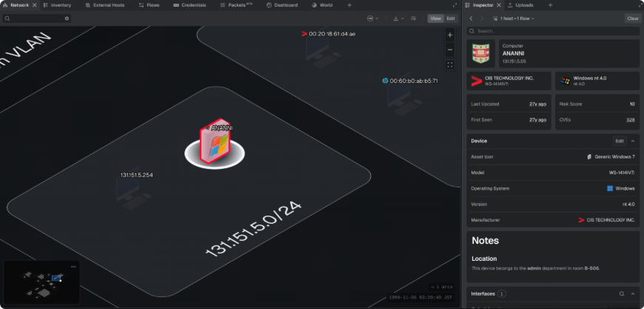Switch to the Packets tab
Screen dimensions: 644x309
[x=237, y=5]
